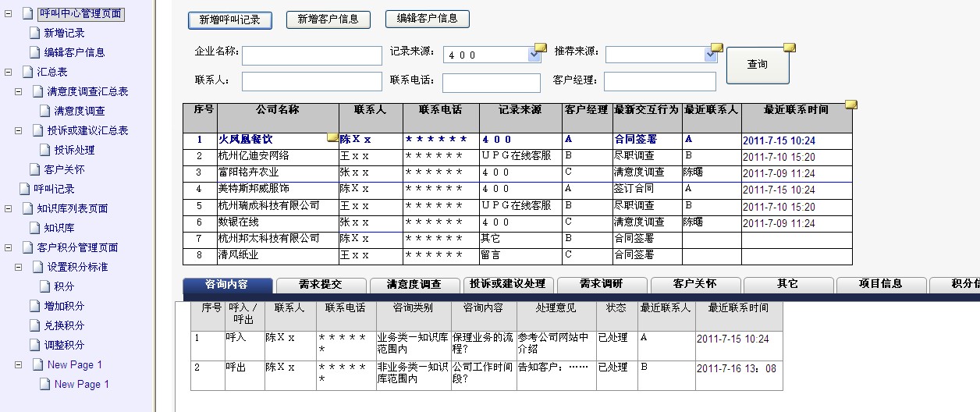This screenshot has height=412, width=980.
Task: Click the page icon beside 新增记录
Action: point(34,33)
